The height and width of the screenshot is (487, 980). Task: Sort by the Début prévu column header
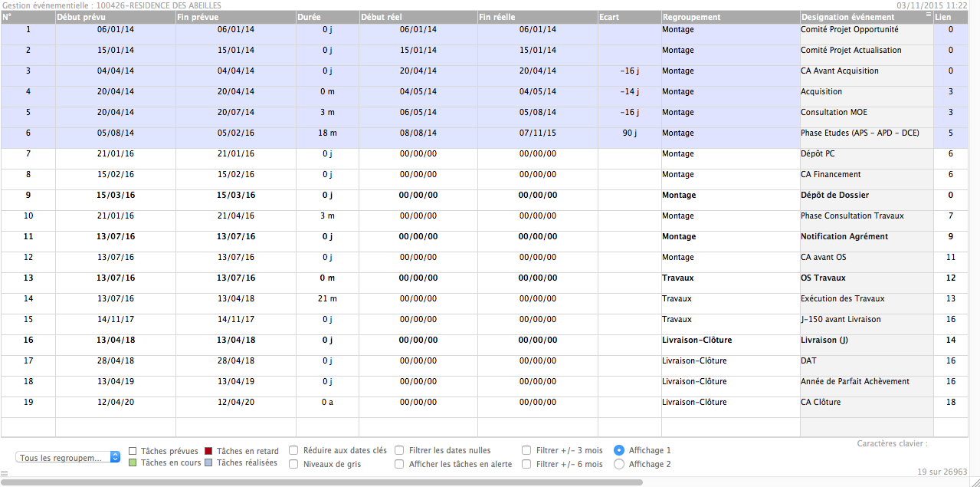[115, 17]
